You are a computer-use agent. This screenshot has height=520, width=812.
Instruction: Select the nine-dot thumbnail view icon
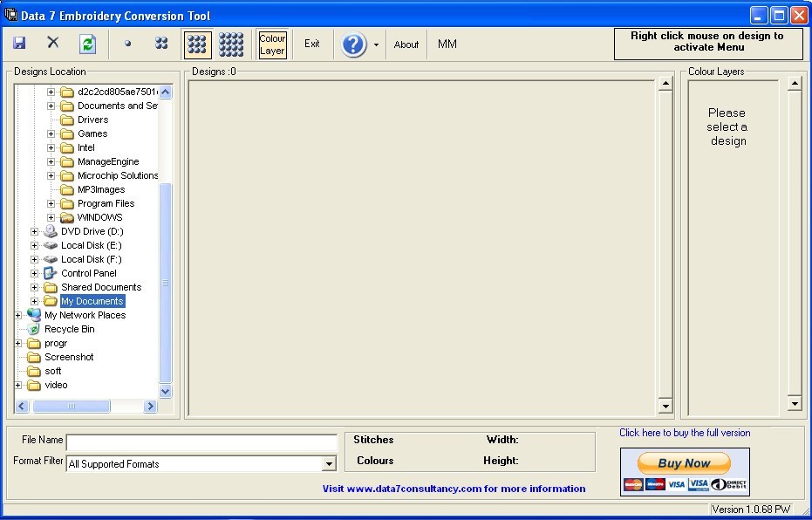pyautogui.click(x=197, y=44)
